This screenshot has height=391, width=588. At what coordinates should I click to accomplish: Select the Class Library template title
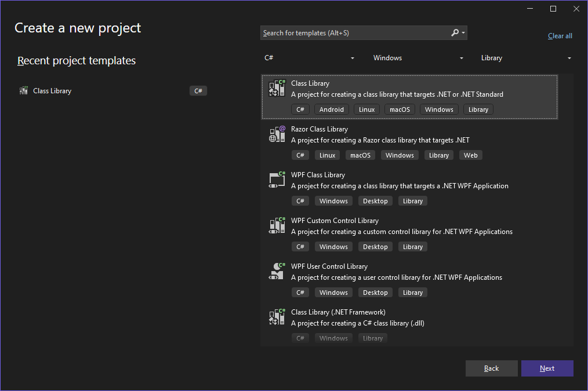click(310, 83)
